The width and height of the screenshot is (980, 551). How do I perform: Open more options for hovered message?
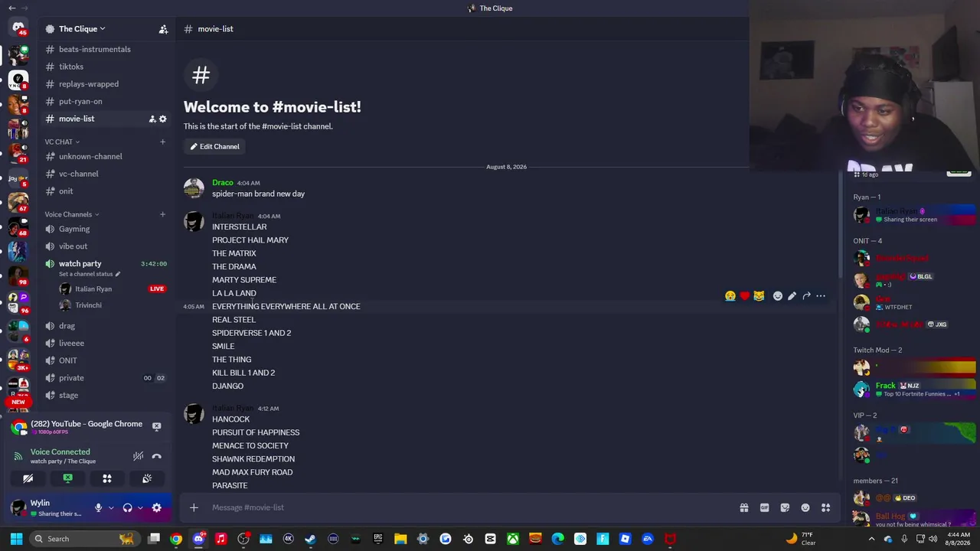[x=821, y=296]
